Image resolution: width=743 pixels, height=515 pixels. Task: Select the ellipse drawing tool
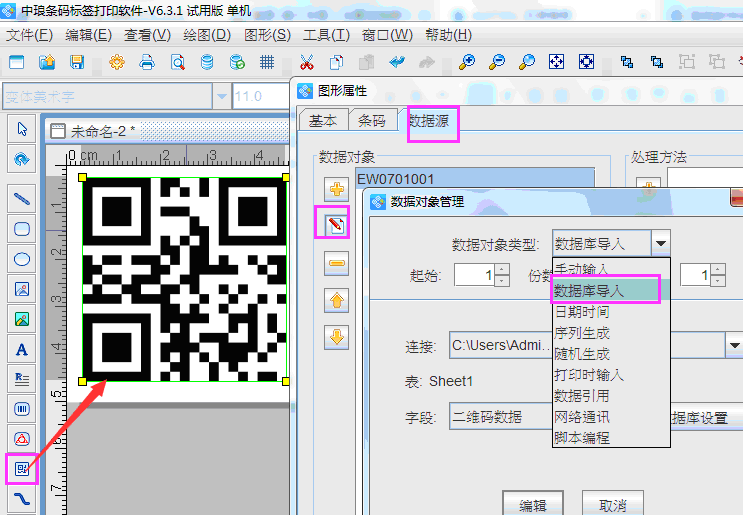21,258
